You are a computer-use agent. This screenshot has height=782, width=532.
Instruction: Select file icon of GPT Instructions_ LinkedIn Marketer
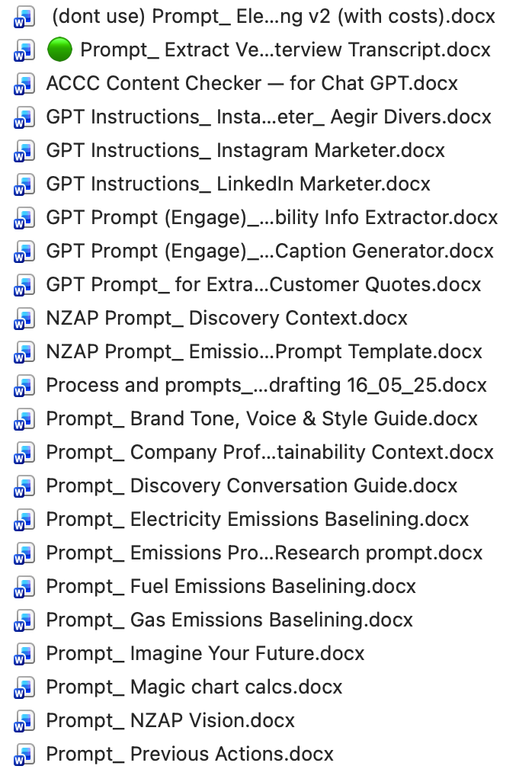24,184
